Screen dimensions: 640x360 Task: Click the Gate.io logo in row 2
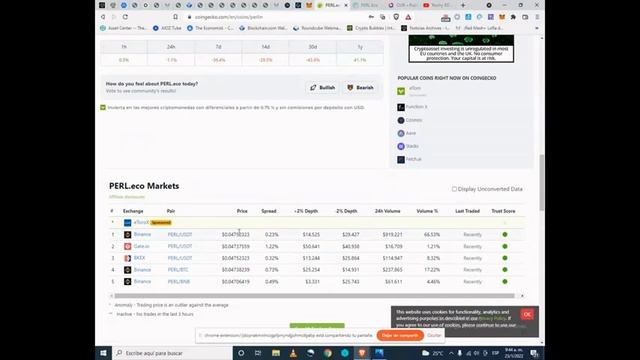click(x=128, y=246)
